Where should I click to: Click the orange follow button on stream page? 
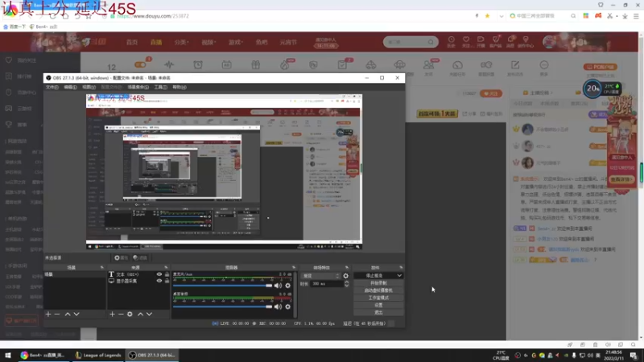(x=491, y=93)
